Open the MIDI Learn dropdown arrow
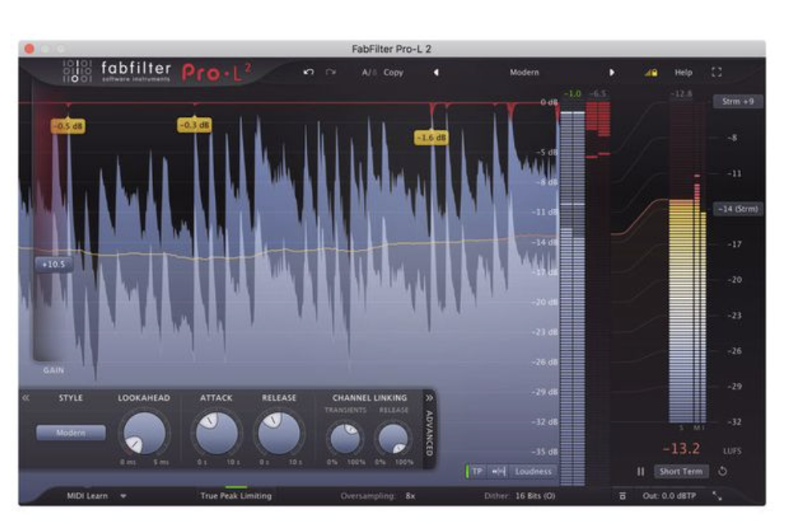Image resolution: width=789 pixels, height=532 pixels. coord(123,496)
